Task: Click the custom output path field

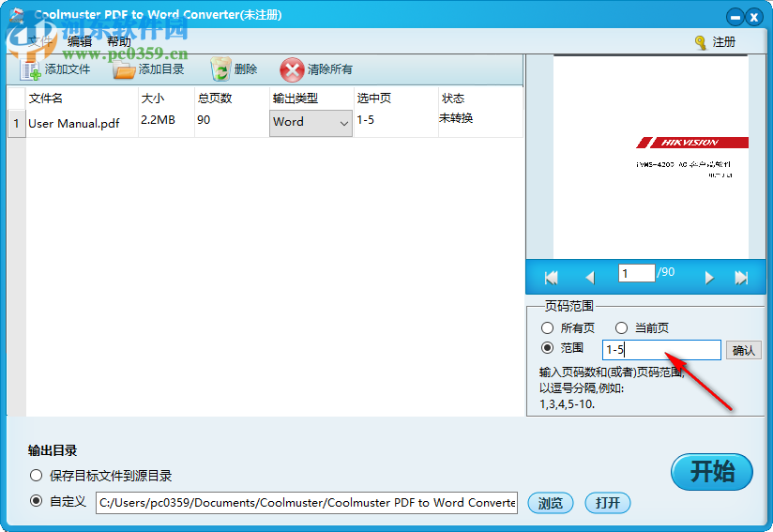Action: (307, 502)
